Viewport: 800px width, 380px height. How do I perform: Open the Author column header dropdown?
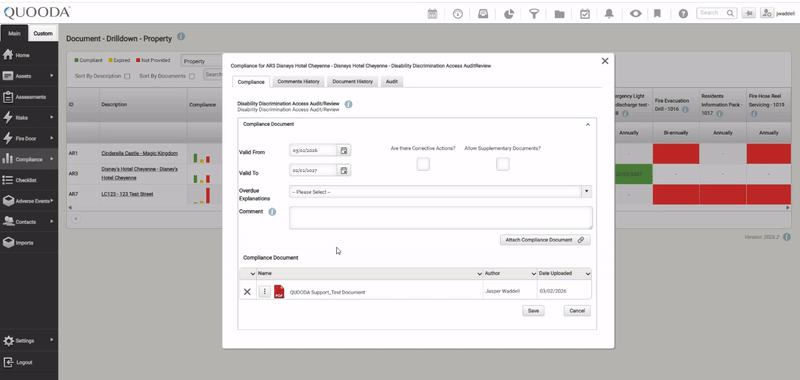click(534, 274)
